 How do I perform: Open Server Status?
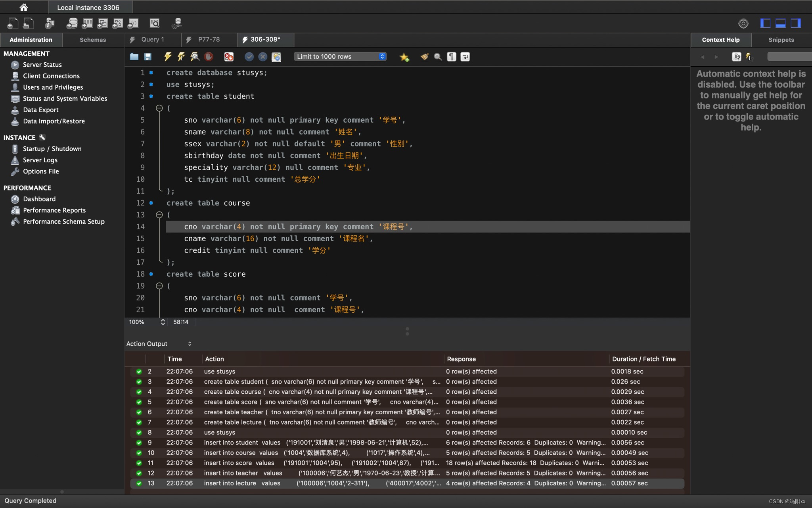pos(42,65)
